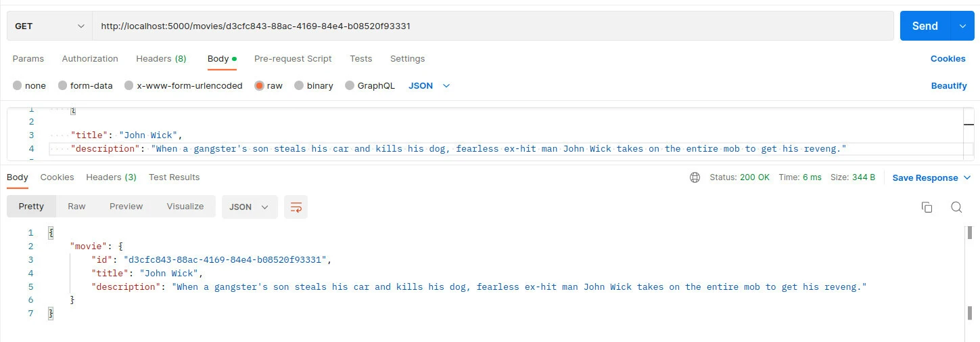Viewport: 980px width, 342px height.
Task: Click the wrap lines icon in response
Action: [x=296, y=207]
